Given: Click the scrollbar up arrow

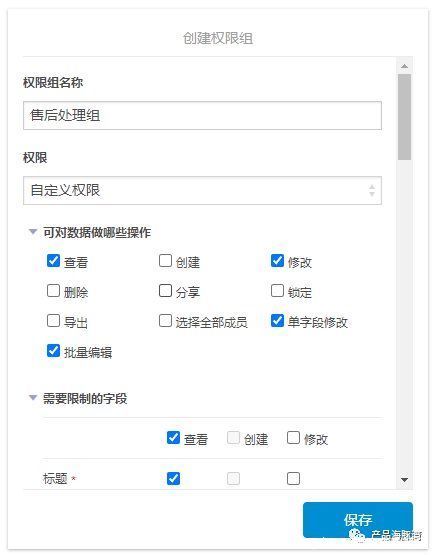Looking at the screenshot, I should [405, 66].
